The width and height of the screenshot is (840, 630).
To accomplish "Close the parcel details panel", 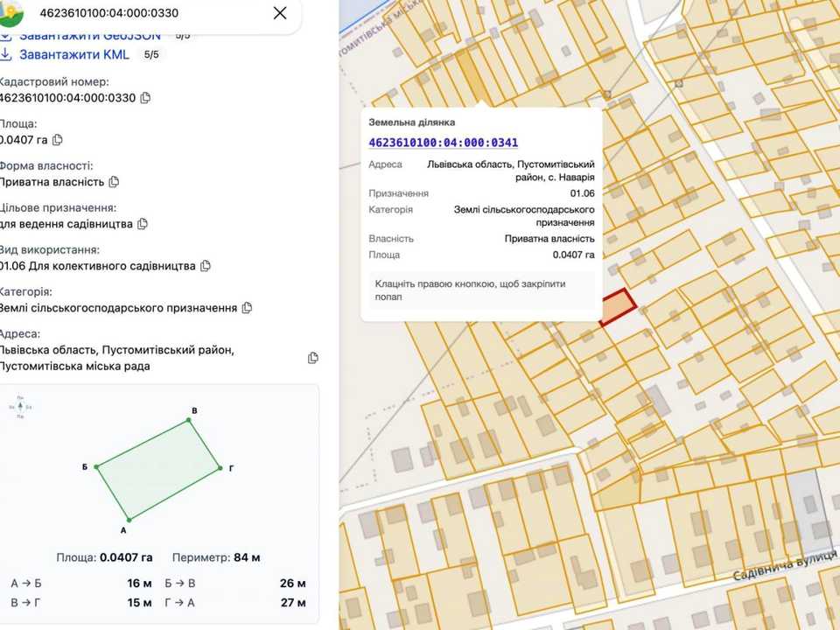I will click(280, 13).
